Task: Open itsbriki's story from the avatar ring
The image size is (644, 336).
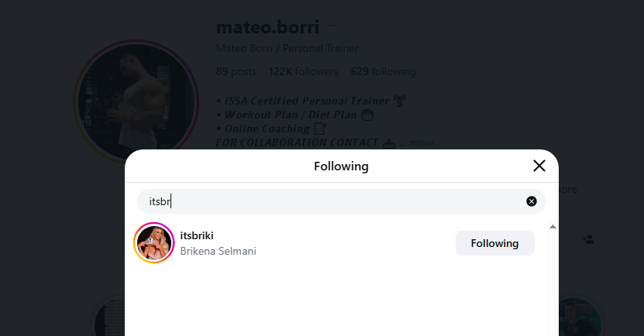Action: [153, 243]
